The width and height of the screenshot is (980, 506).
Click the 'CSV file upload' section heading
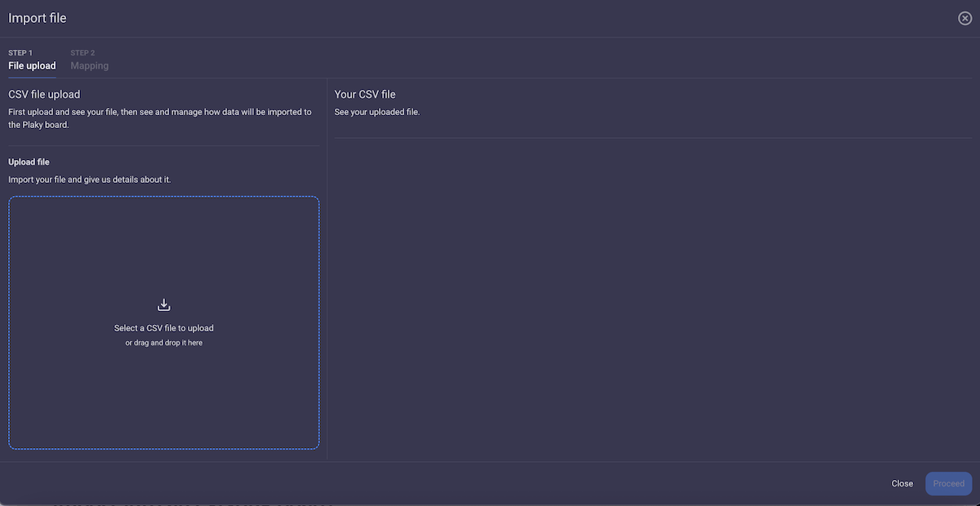pyautogui.click(x=43, y=94)
